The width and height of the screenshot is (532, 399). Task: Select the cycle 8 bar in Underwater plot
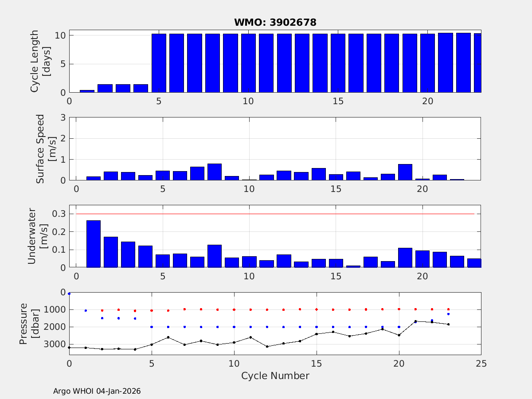coord(215,256)
